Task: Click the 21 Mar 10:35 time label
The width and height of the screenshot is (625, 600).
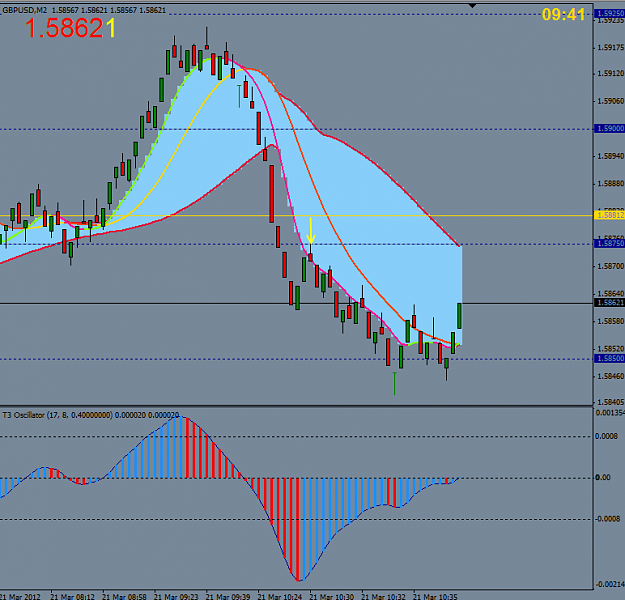Action: (435, 596)
